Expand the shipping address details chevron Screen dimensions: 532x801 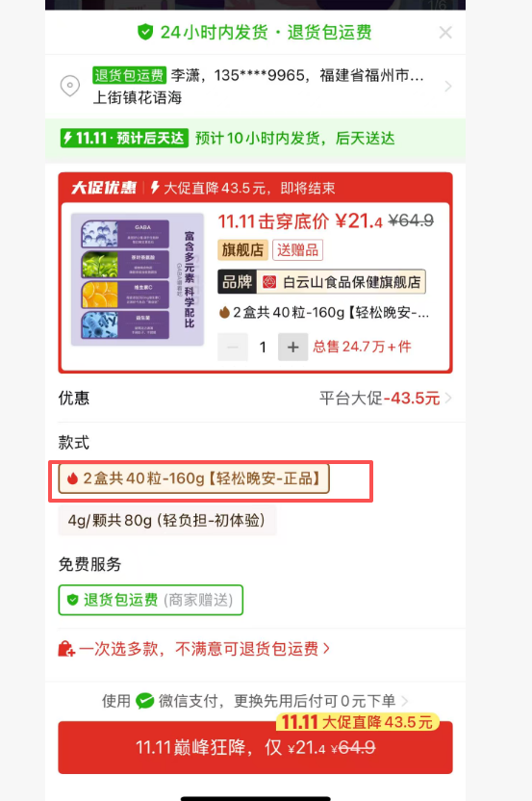(x=447, y=87)
